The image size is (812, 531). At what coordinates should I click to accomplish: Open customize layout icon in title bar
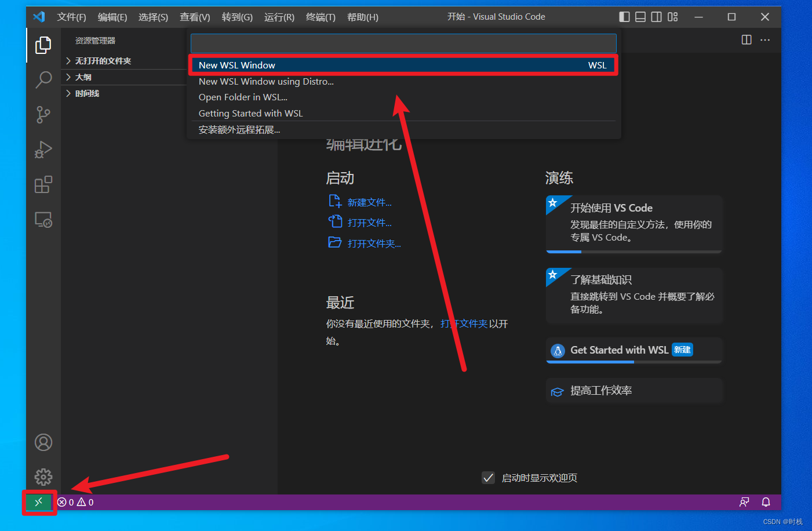coord(672,17)
